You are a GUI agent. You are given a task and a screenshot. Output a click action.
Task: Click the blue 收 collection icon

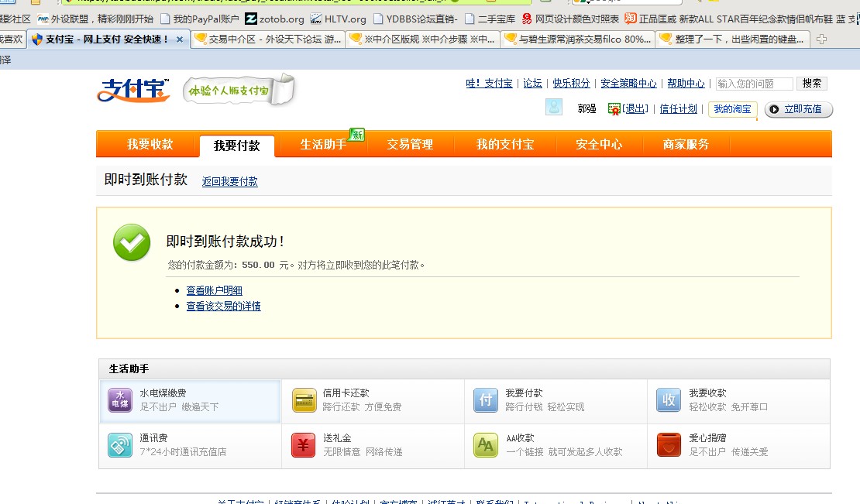(x=669, y=400)
